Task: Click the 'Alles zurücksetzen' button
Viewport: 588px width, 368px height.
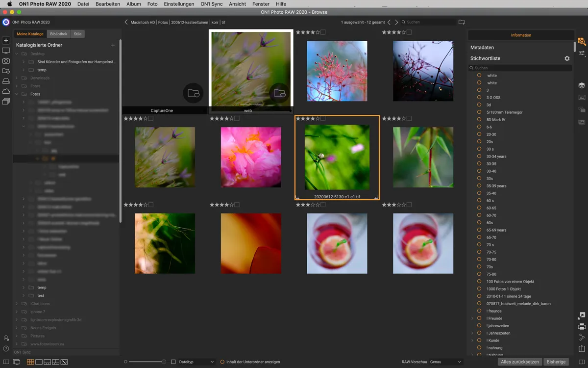Action: coord(519,362)
